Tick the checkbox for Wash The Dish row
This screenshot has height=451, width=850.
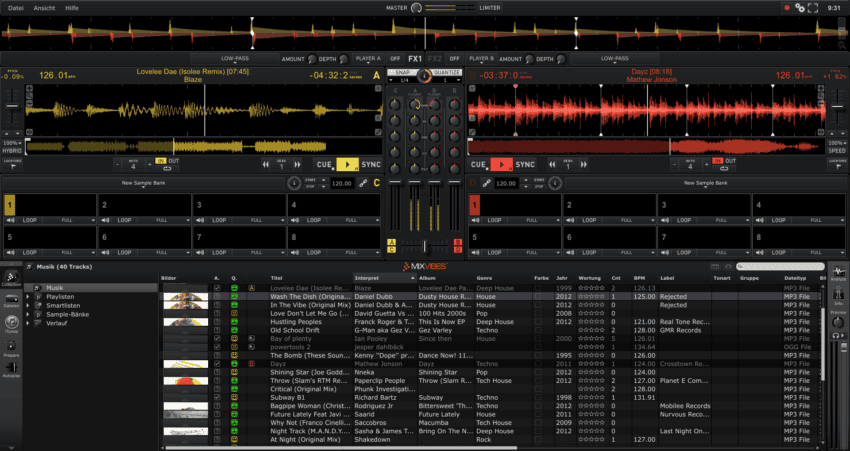click(x=217, y=297)
